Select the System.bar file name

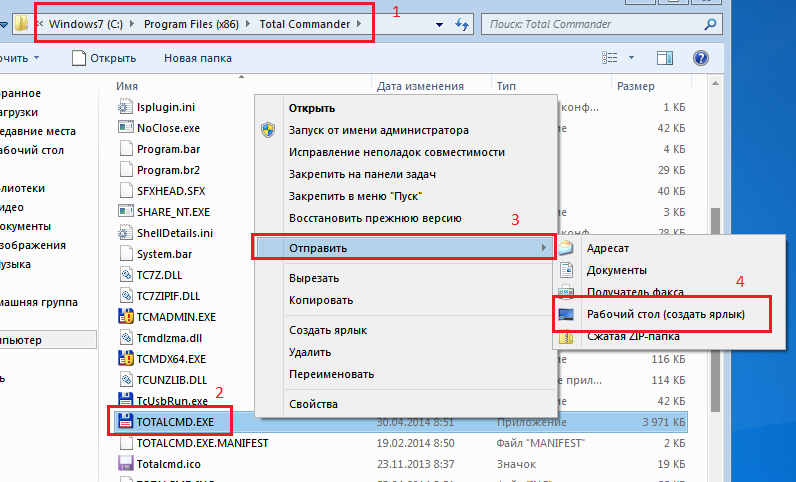click(x=164, y=254)
